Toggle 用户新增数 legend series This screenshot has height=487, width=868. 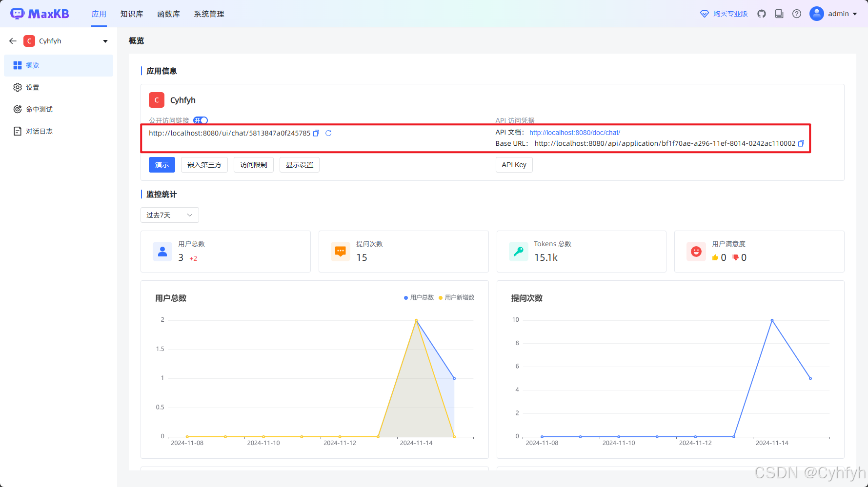pos(457,297)
